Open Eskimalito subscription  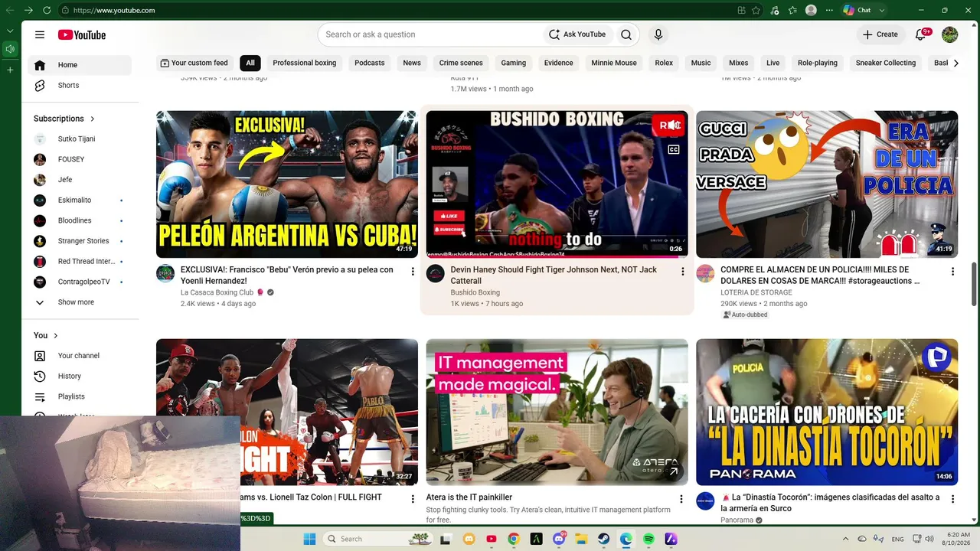[80, 201]
